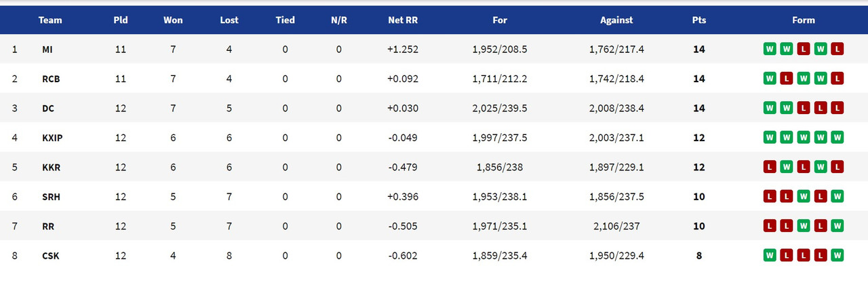Click RCB's red L second form badge
Viewport: 868px width, 300px height.
[787, 79]
